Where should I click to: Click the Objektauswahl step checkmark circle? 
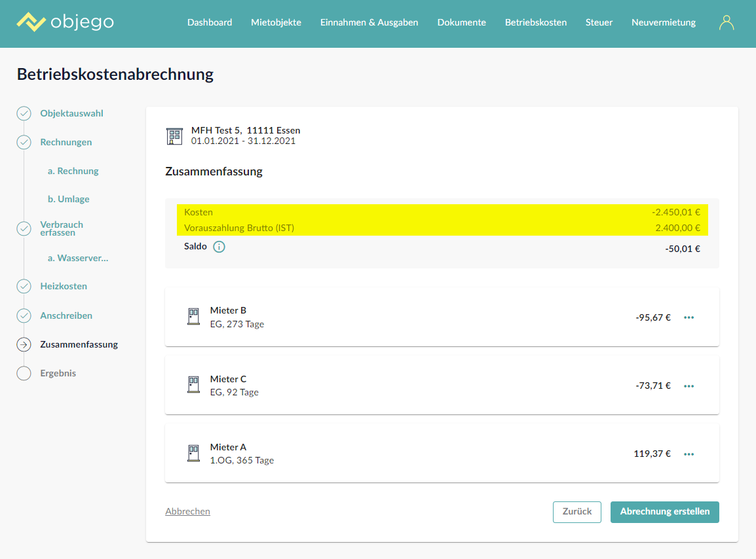[x=24, y=113]
